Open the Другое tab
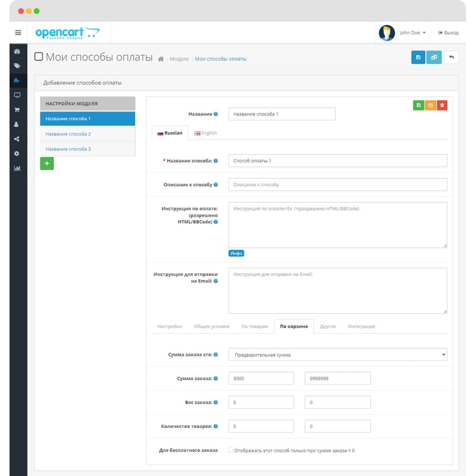 pyautogui.click(x=328, y=326)
